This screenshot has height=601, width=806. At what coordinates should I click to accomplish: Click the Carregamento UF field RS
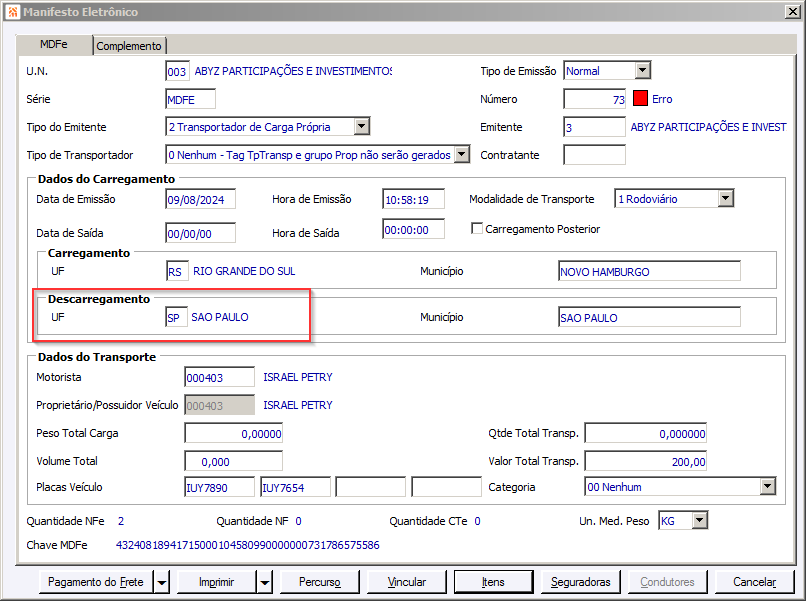pos(177,271)
